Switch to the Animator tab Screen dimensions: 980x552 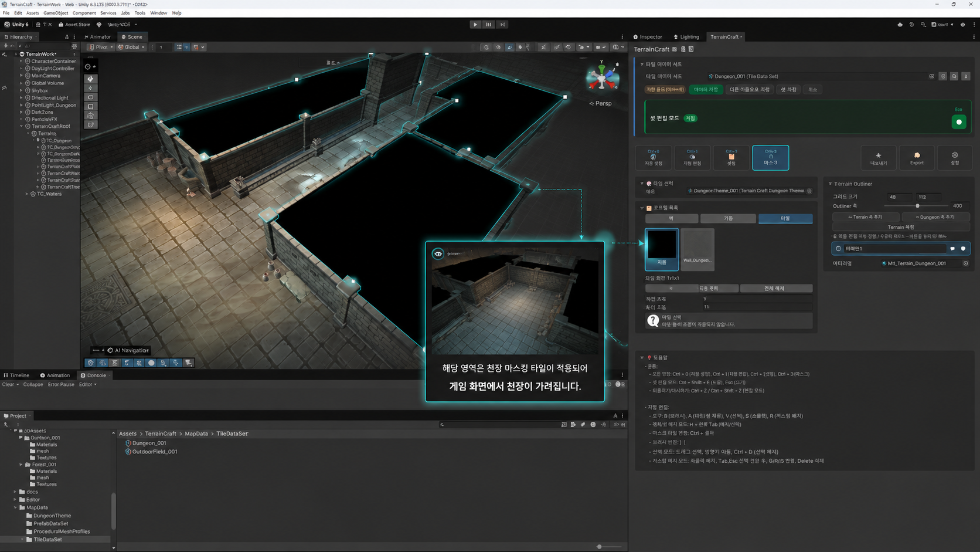97,37
